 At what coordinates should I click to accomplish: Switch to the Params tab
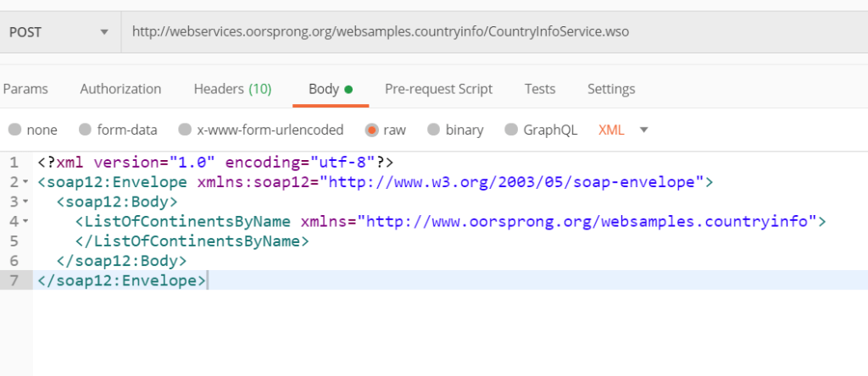coord(25,89)
